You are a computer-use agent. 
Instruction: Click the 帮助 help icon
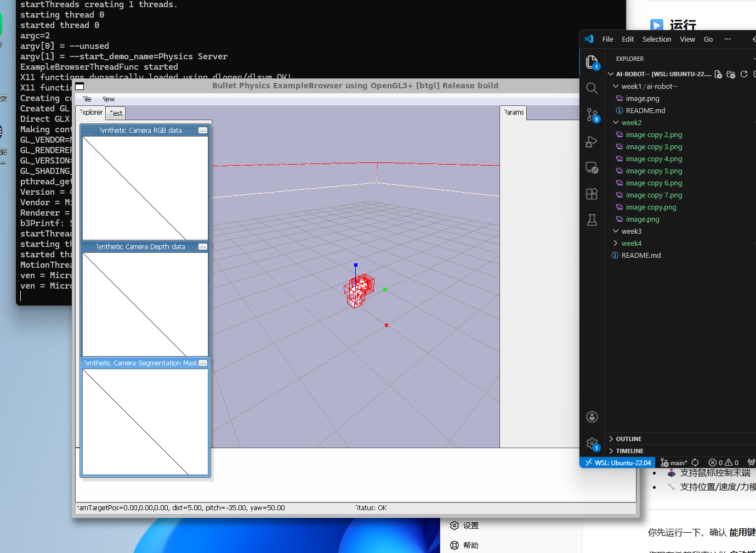(454, 545)
